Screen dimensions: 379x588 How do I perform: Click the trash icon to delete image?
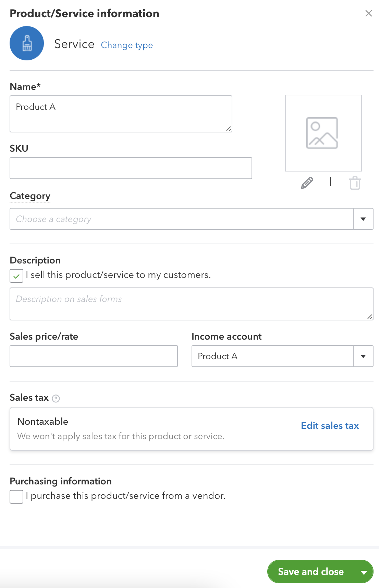[x=355, y=183]
